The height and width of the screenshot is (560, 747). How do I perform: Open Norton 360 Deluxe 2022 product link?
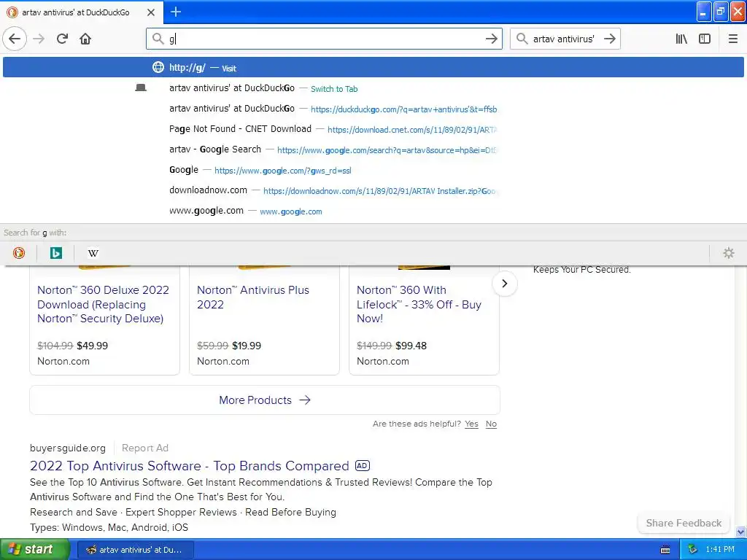point(103,304)
